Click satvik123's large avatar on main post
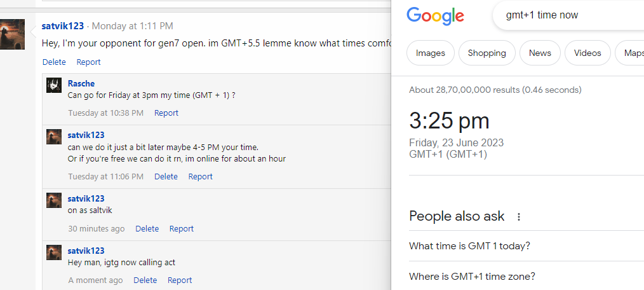Viewport: 644px width, 290px height. [x=12, y=34]
